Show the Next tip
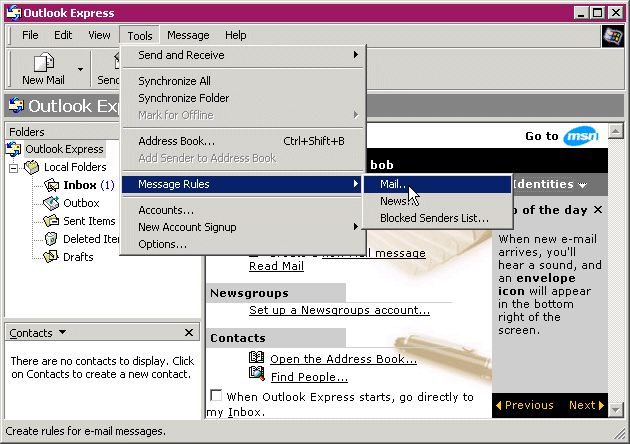Screen dimensions: 630x444 click(587, 405)
